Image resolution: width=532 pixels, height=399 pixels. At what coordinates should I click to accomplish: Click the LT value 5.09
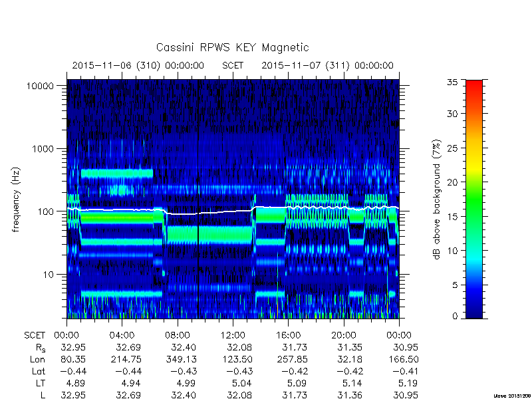(297, 384)
